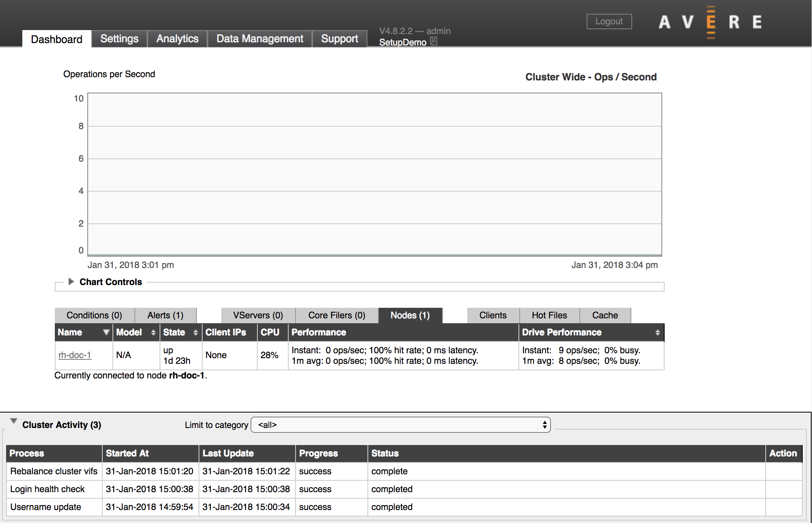Click the Support navigation icon
Viewport: 812px width, 523px height.
[340, 38]
